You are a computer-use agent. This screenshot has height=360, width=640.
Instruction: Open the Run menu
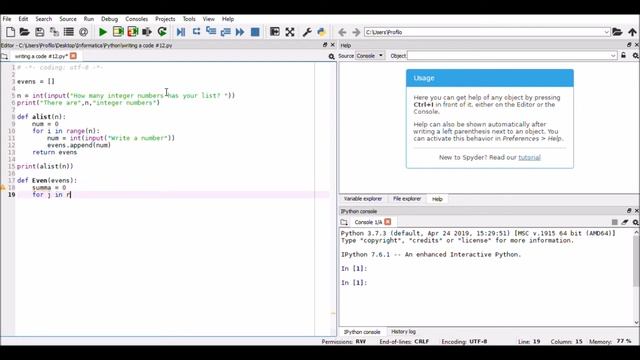[x=89, y=19]
